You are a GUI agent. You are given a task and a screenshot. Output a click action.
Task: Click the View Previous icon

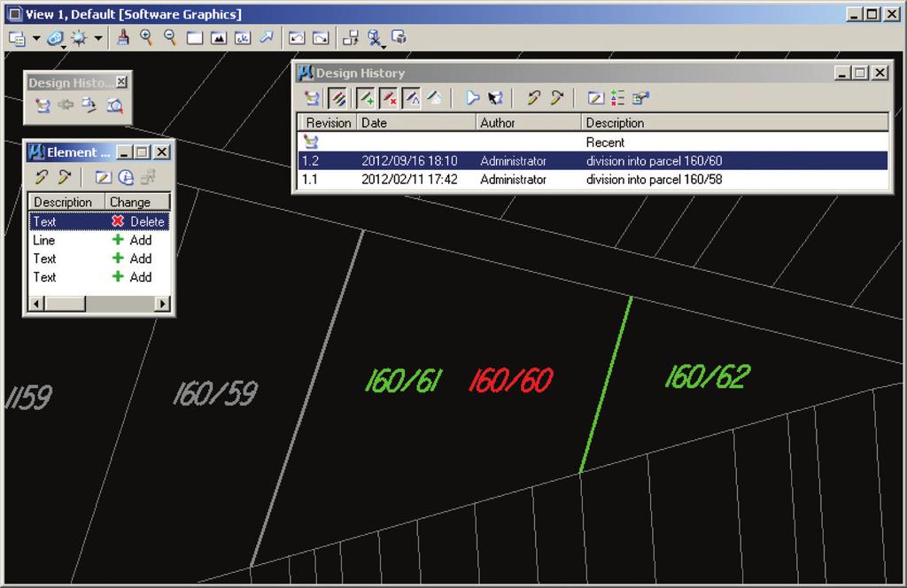click(x=297, y=39)
